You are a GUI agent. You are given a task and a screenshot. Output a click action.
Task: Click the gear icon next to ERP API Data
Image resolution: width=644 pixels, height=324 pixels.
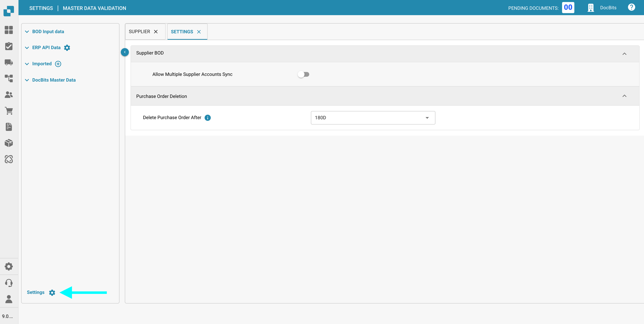[67, 48]
